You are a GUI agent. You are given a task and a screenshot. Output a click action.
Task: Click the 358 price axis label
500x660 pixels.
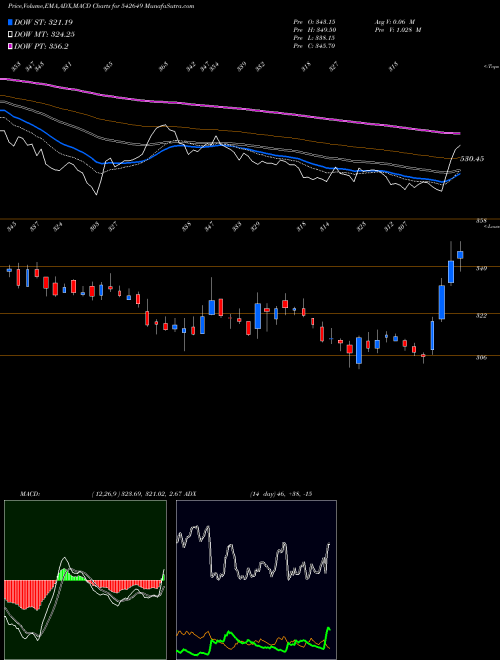point(481,221)
